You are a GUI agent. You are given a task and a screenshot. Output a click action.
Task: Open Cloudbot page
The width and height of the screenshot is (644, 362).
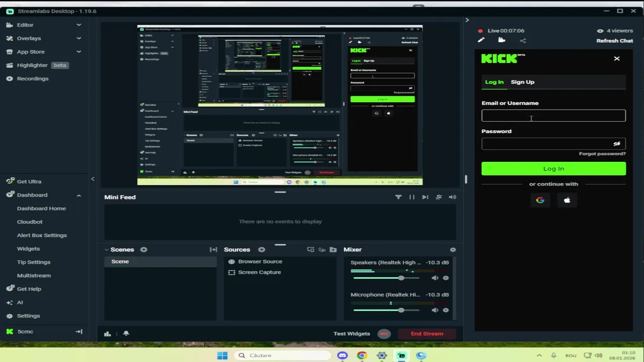coord(30,222)
